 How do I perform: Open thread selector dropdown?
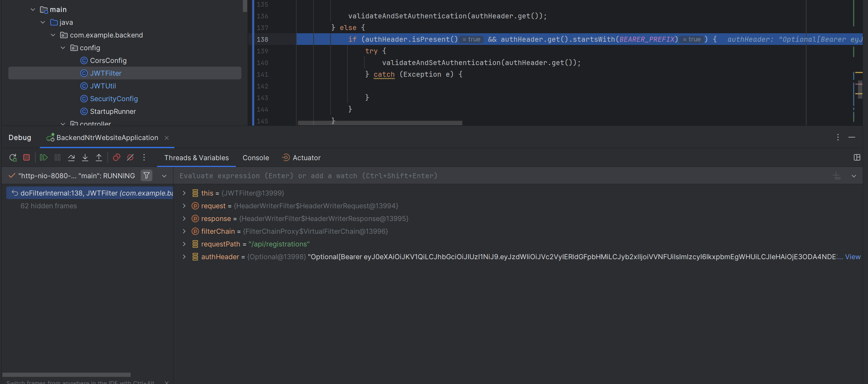click(x=164, y=176)
